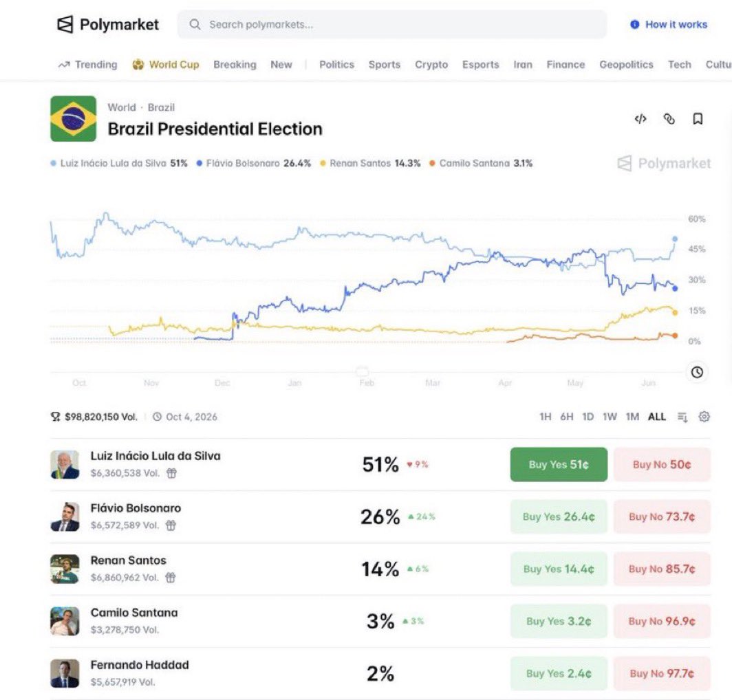Click the sort list icon beside ALL
The width and height of the screenshot is (732, 700).
tap(682, 417)
